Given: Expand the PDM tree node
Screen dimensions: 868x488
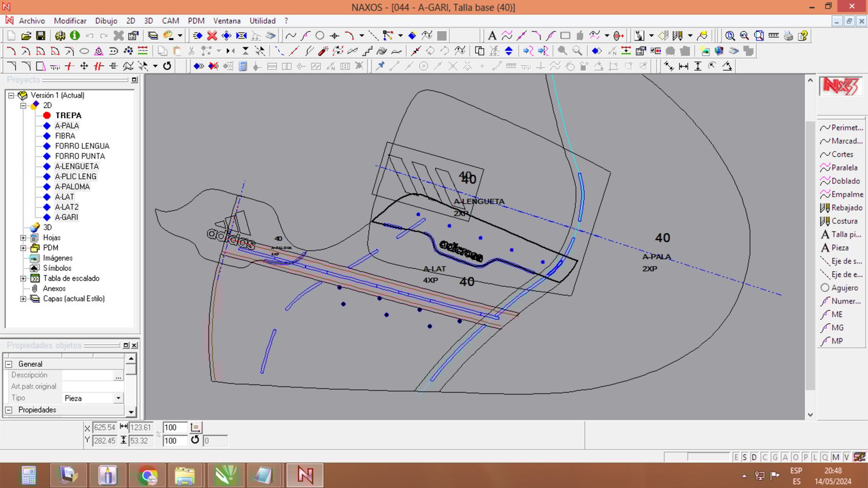Looking at the screenshot, I should coord(23,248).
